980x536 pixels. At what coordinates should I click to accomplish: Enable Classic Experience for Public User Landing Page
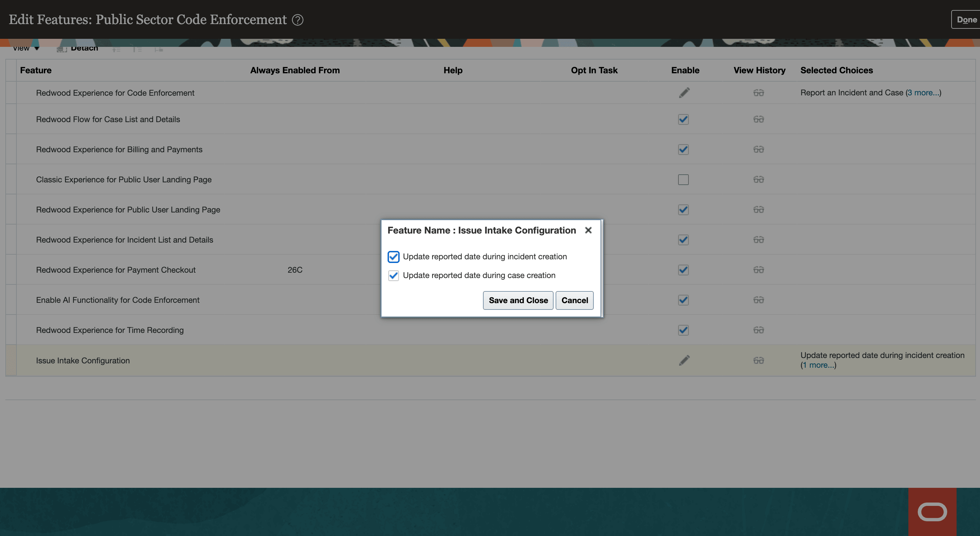point(682,179)
